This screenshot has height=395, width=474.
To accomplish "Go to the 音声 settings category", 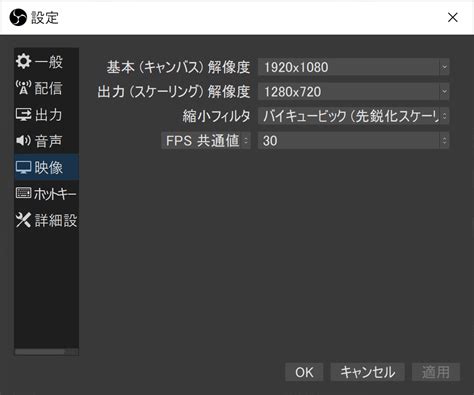I will (x=46, y=141).
